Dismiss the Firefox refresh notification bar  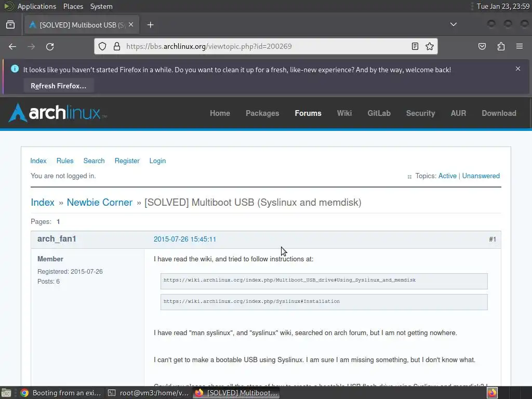pos(518,69)
